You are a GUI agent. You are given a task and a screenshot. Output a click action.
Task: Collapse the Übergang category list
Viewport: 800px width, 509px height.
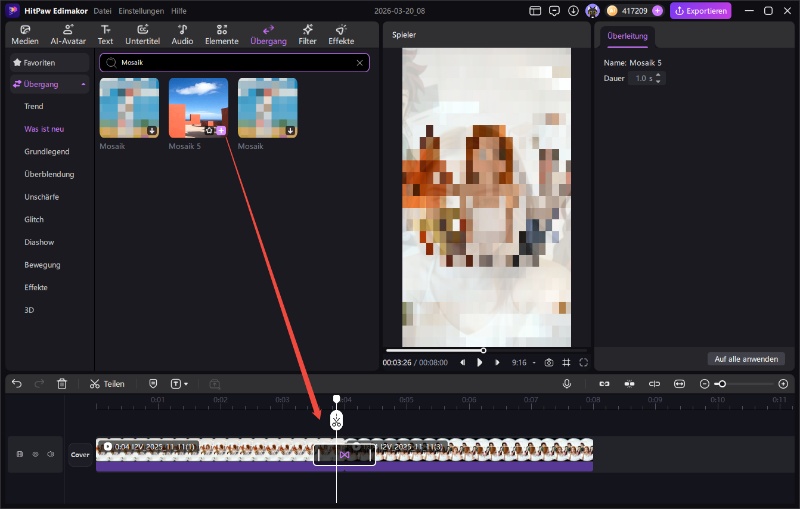tap(84, 84)
